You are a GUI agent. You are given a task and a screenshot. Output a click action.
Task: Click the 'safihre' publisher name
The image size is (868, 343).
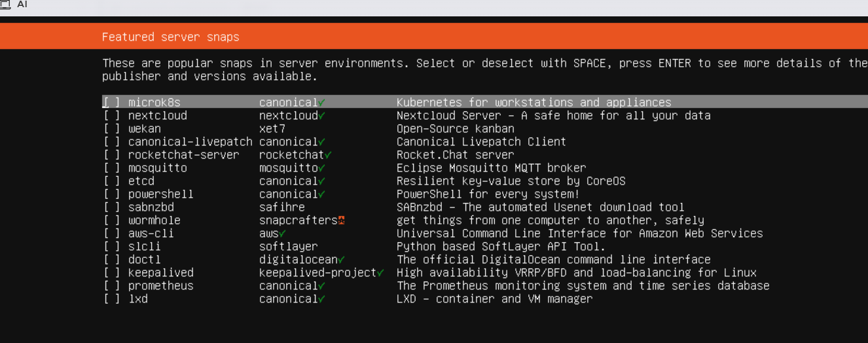(x=282, y=208)
